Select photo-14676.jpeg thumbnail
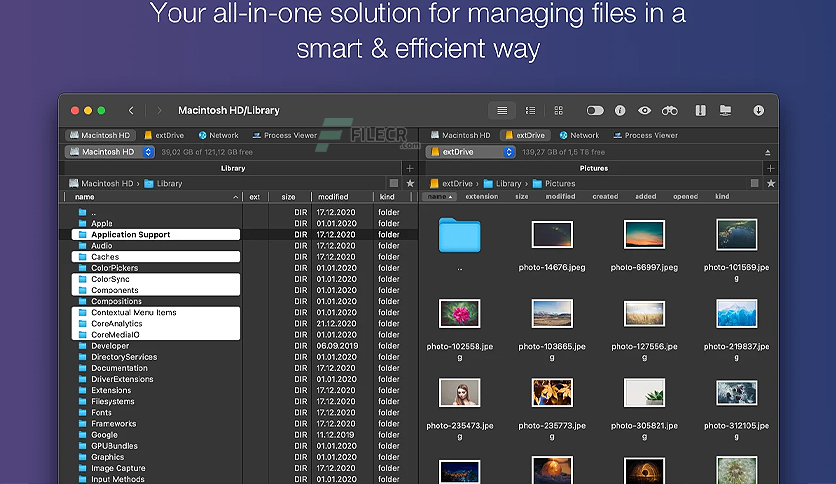Viewport: 836px width, 484px height. pos(552,235)
